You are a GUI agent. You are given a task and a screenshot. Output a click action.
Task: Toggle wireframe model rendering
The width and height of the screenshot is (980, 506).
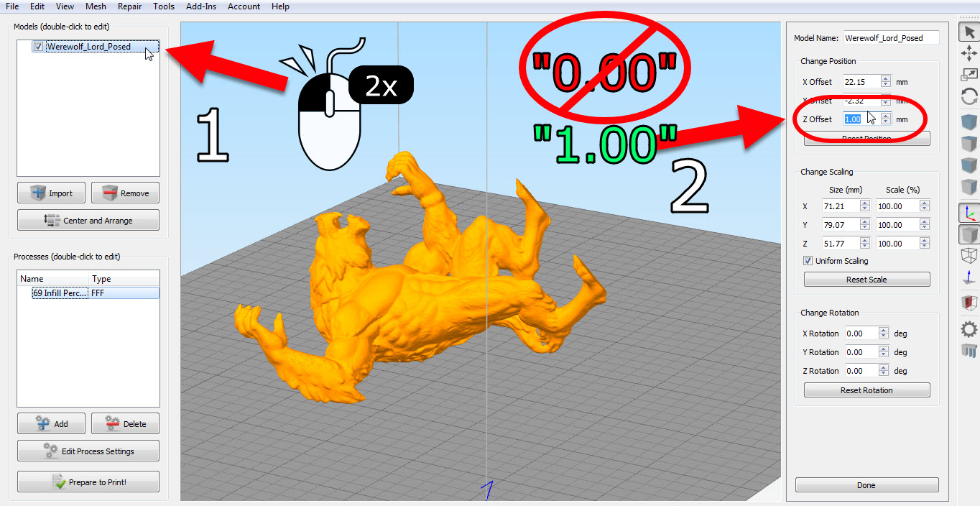click(969, 256)
